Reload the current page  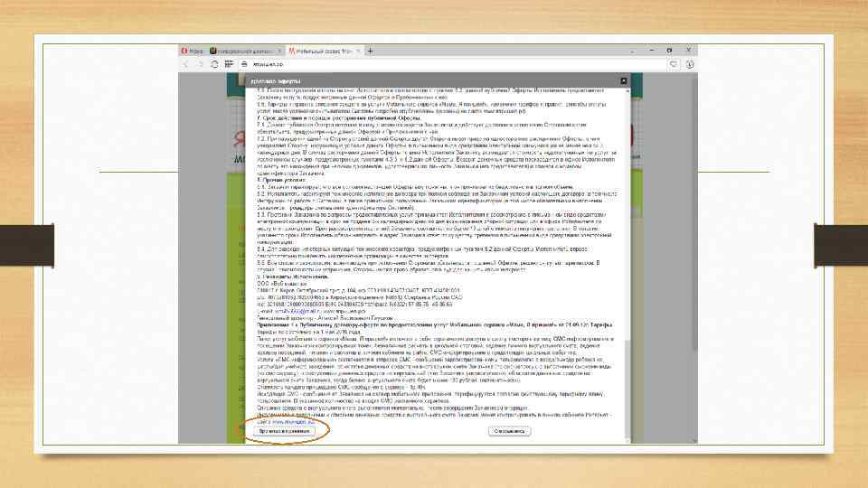point(215,65)
